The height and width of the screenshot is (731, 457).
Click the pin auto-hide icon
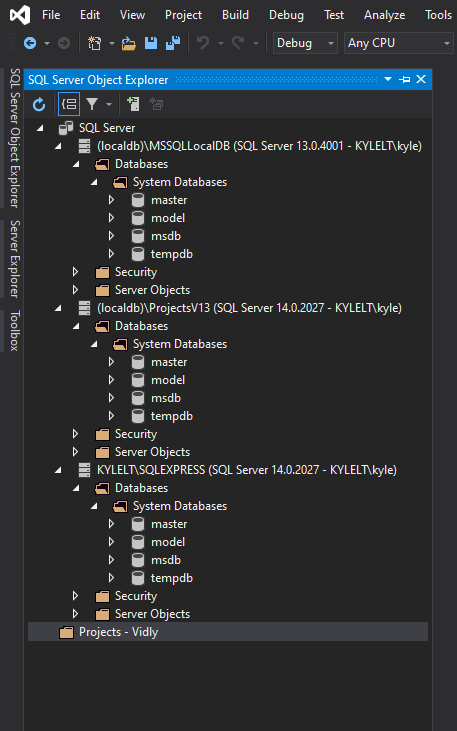click(404, 80)
